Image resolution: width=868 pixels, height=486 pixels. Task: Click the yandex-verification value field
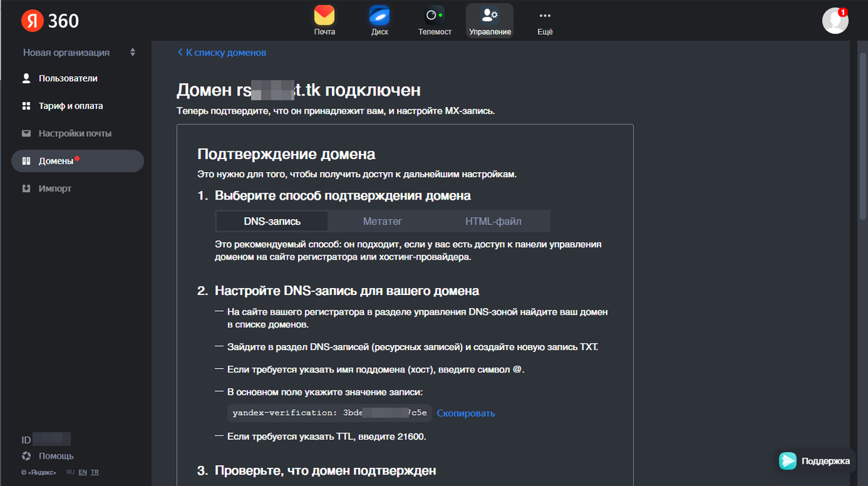pos(330,414)
